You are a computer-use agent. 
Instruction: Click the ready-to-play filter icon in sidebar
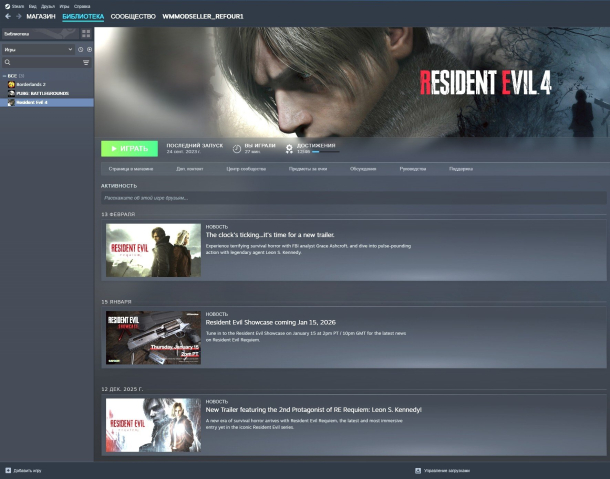point(89,49)
